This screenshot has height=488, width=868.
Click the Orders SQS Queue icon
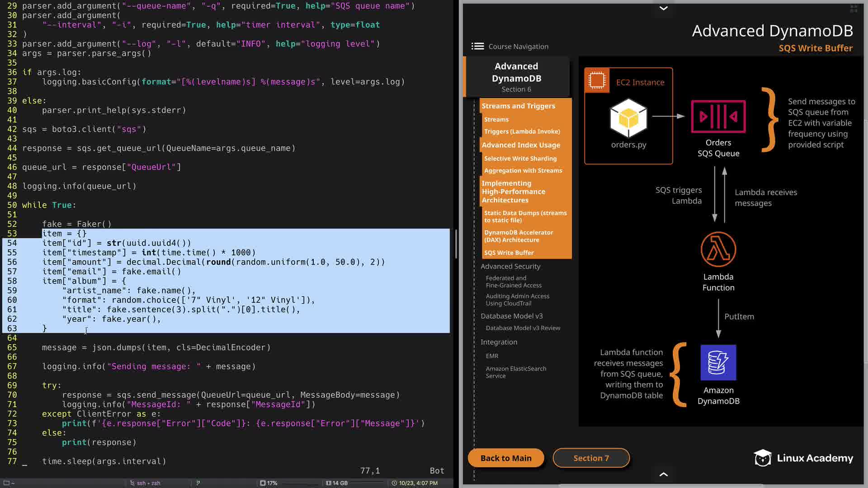coord(718,117)
